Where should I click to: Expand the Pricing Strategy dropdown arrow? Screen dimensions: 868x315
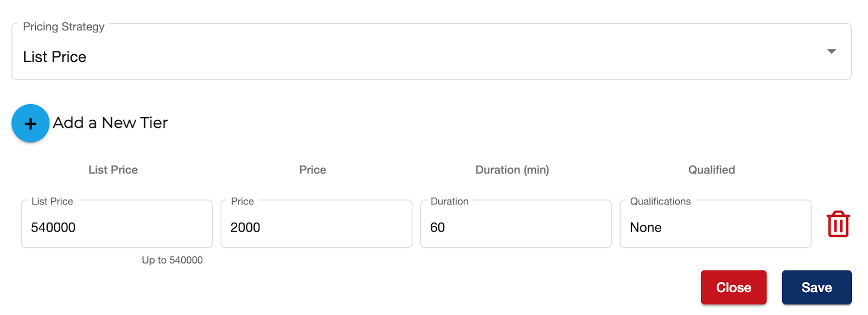831,52
